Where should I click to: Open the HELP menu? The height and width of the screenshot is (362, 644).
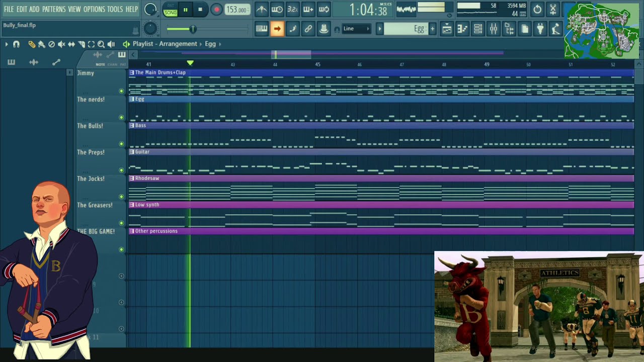click(132, 9)
